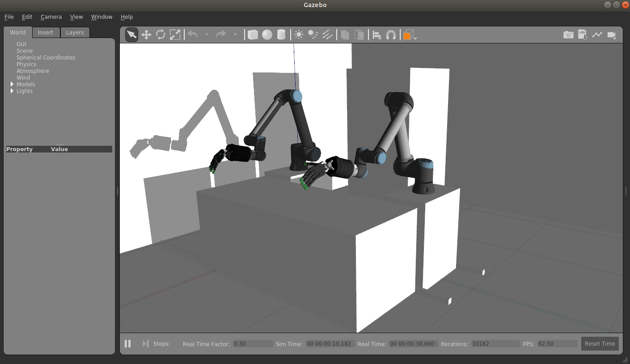The height and width of the screenshot is (364, 630).
Task: Step the simulation forward once
Action: click(x=145, y=343)
